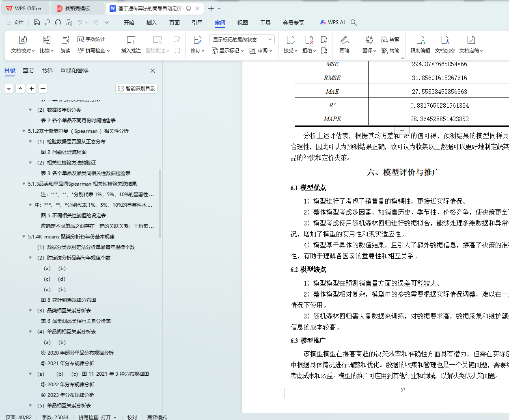Click 校对 in the status bar
Viewport: 509px width, 420px height.
tap(132, 417)
